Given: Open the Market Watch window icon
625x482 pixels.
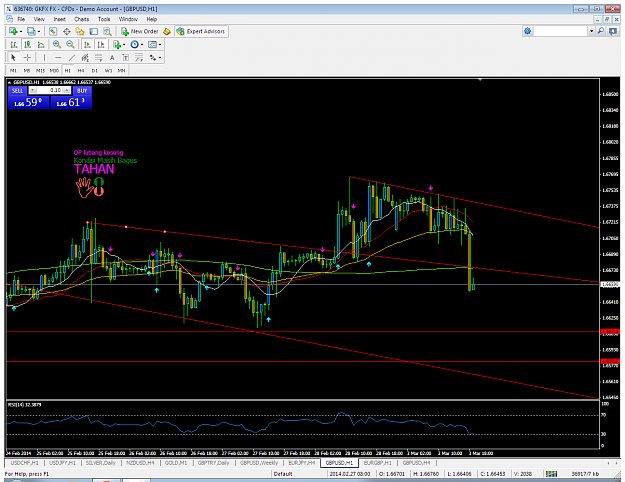Looking at the screenshot, I should (53, 31).
